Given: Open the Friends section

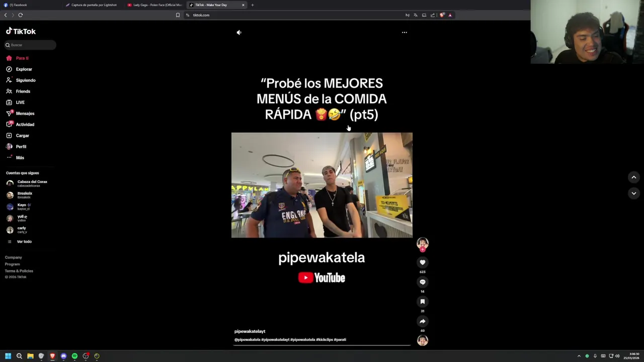Looking at the screenshot, I should pos(18,92).
